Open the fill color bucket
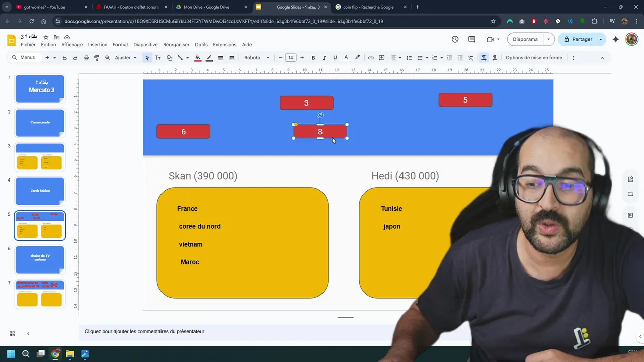 click(198, 58)
